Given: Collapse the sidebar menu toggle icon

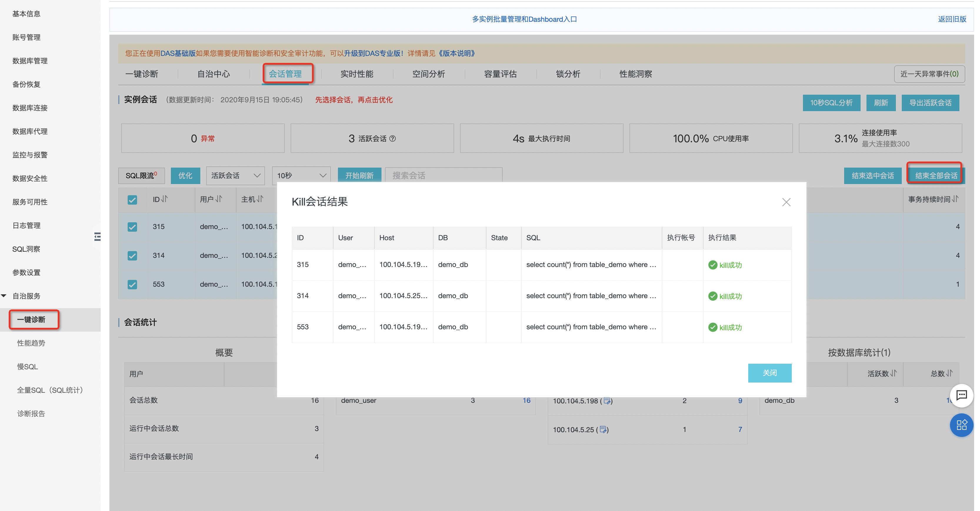Looking at the screenshot, I should point(97,236).
